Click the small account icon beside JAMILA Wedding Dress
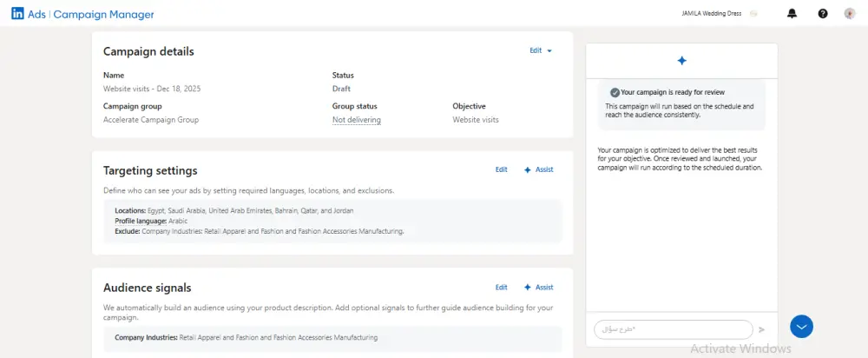The image size is (868, 358). (x=754, y=14)
